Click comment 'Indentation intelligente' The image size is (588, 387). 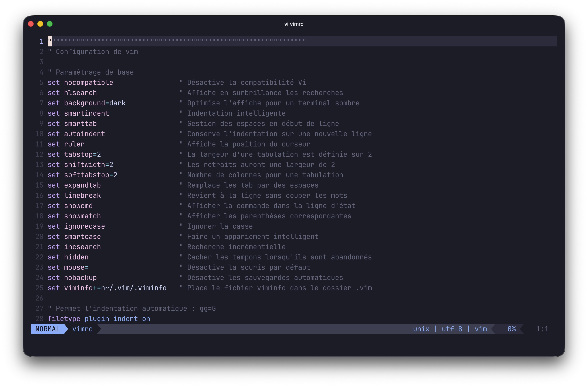pyautogui.click(x=236, y=113)
